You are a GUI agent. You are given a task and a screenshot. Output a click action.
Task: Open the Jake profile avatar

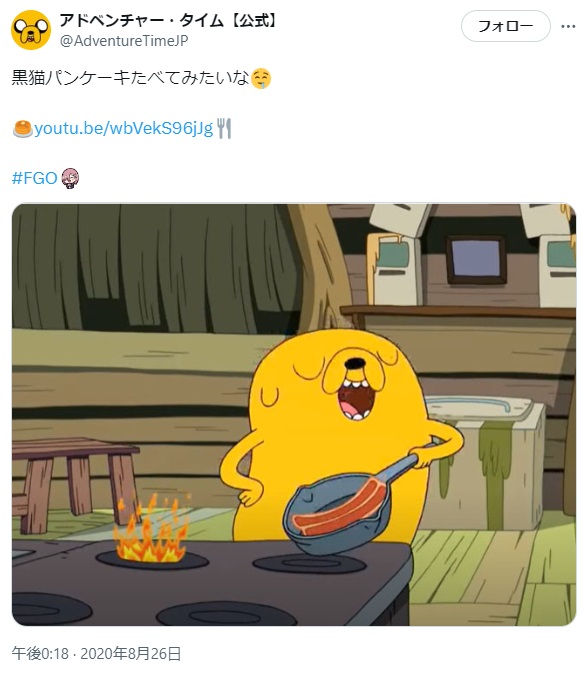tap(31, 30)
